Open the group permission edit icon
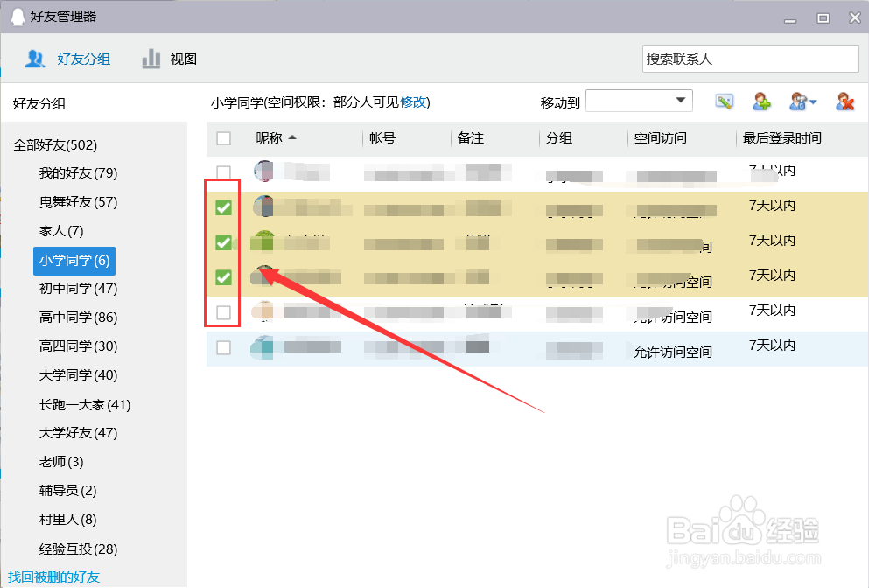This screenshot has height=588, width=869. (723, 101)
